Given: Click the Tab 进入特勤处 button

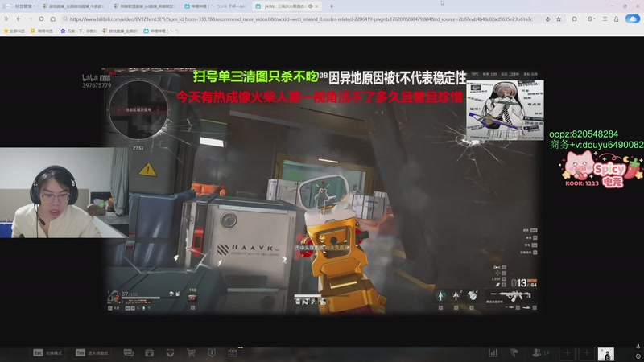Looking at the screenshot, I should (92, 352).
